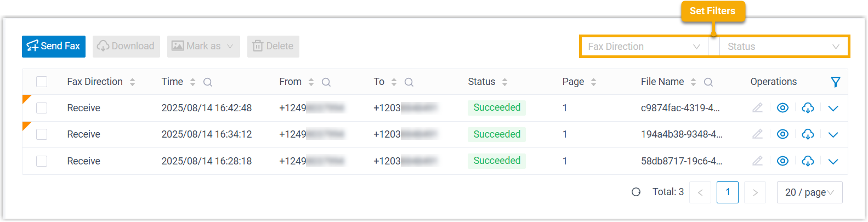Go to page 1 in pagination
Viewport: 868px width, 222px height.
click(x=727, y=192)
